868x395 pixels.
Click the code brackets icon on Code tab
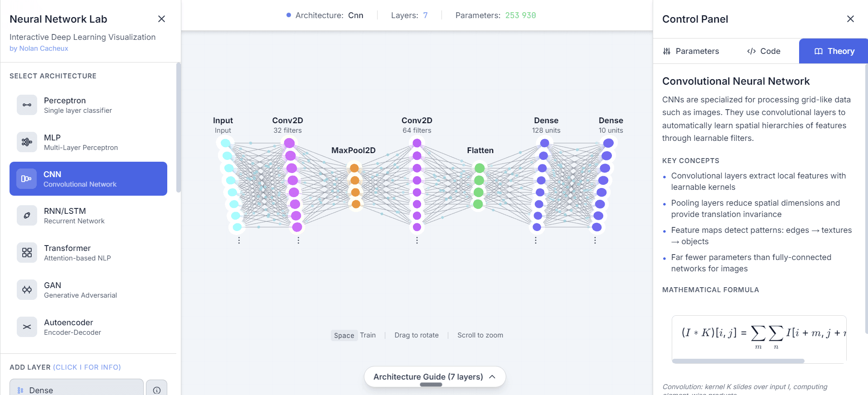751,51
